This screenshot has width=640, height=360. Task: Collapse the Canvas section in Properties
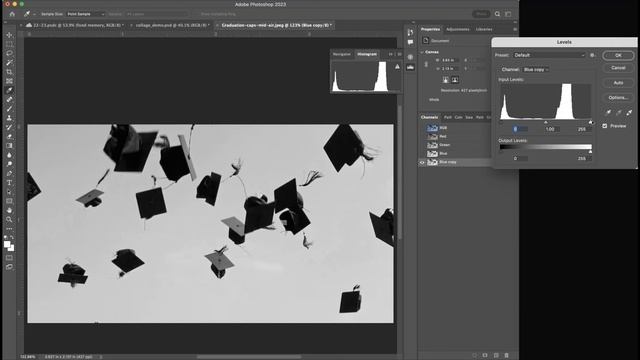click(x=422, y=52)
